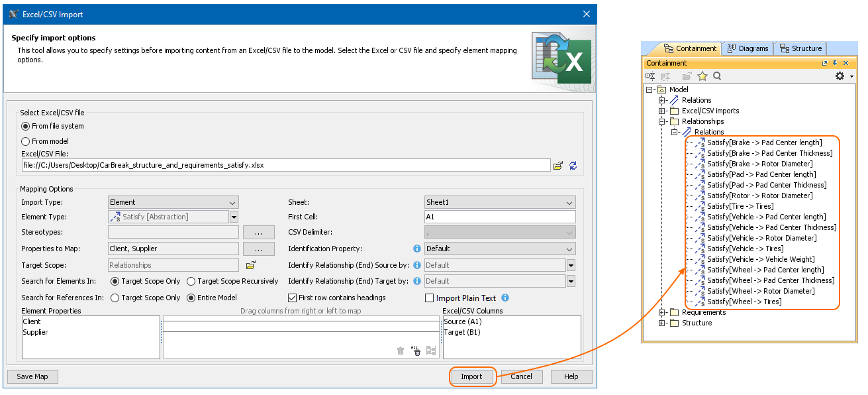This screenshot has width=868, height=395.
Task: Enable the Import Plain Text checkbox
Action: (x=429, y=298)
